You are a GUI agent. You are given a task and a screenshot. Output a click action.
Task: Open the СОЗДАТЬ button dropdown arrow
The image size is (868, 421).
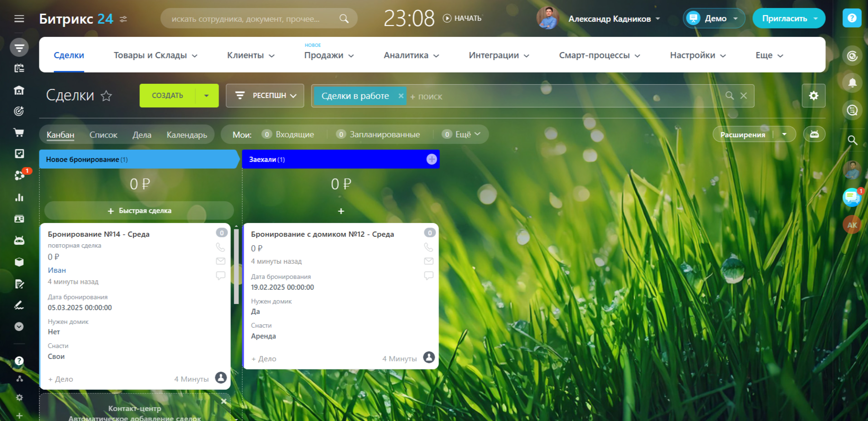tap(207, 96)
